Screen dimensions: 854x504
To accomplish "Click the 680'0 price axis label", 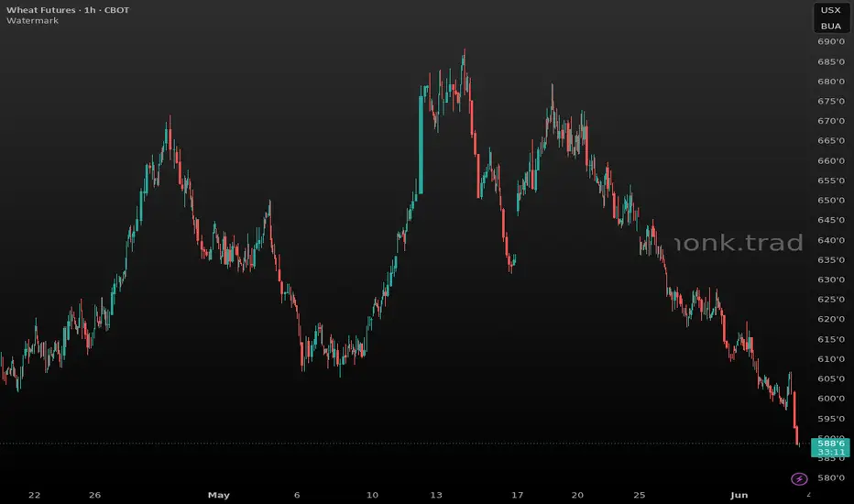I will 830,82.
